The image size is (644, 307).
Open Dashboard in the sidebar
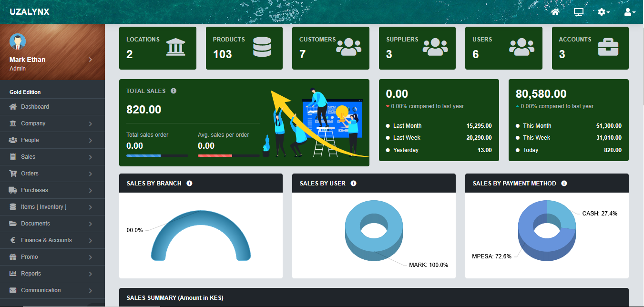(x=35, y=107)
